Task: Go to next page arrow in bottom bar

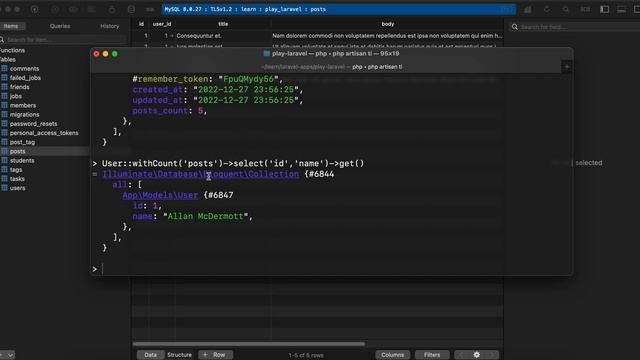Action: click(x=492, y=355)
